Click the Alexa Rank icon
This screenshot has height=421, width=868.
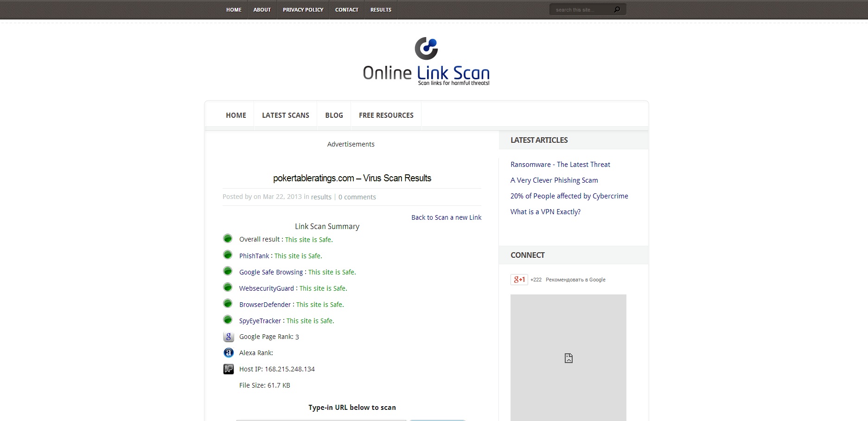pos(229,353)
